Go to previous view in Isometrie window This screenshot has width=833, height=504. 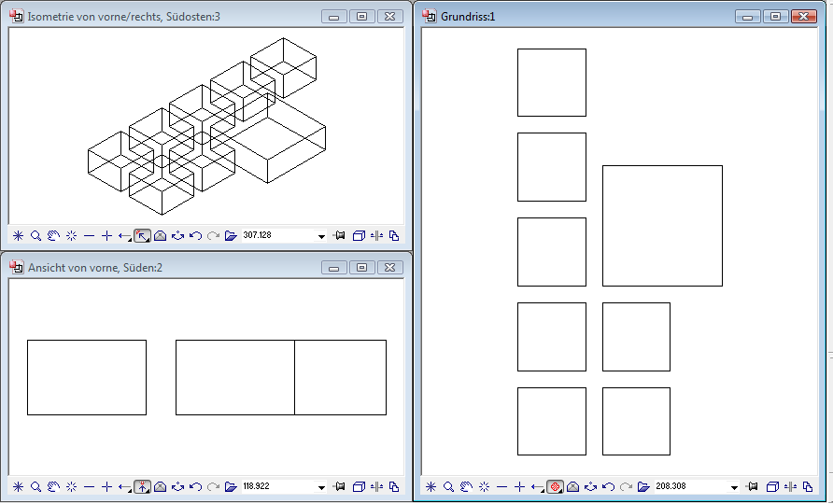pos(195,236)
